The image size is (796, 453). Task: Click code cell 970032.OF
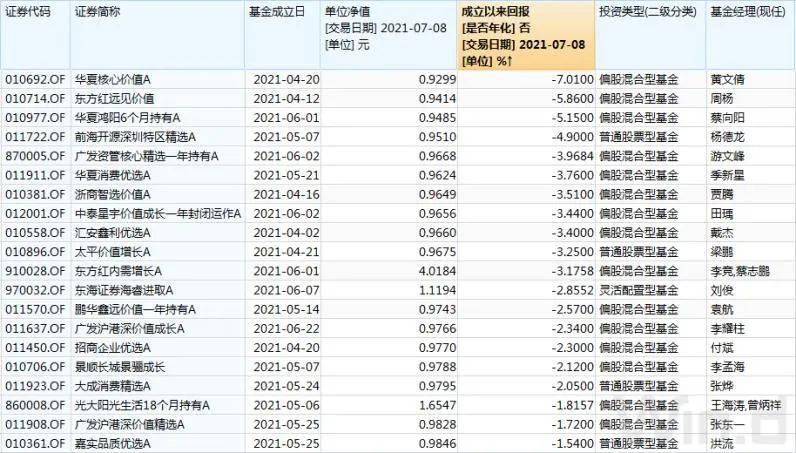[35, 290]
